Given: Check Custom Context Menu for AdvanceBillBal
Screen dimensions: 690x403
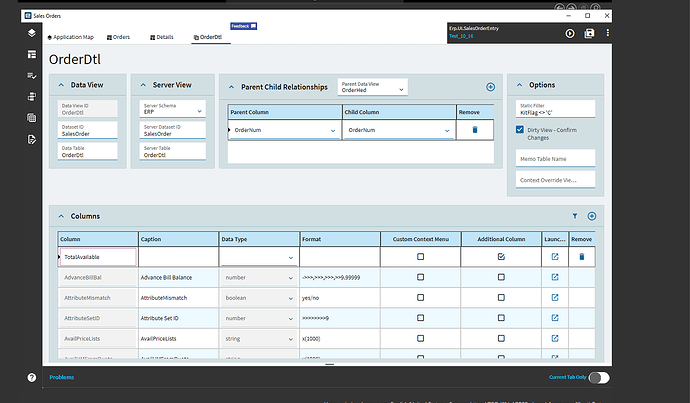Looking at the screenshot, I should 420,277.
